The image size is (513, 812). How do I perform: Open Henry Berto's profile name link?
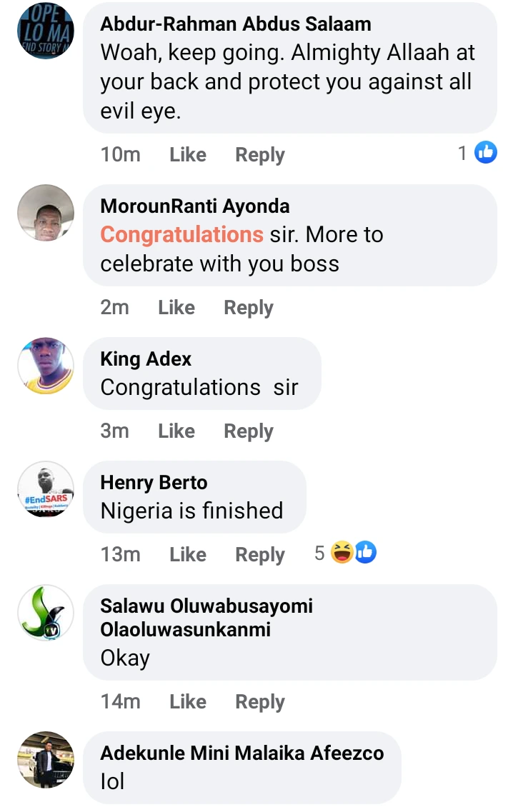[x=154, y=483]
